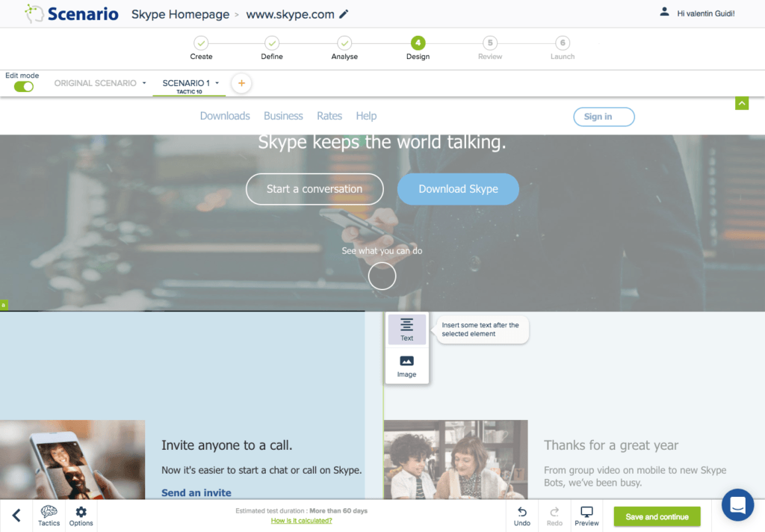765x532 pixels.
Task: Open the chat support bubble
Action: [x=737, y=505]
